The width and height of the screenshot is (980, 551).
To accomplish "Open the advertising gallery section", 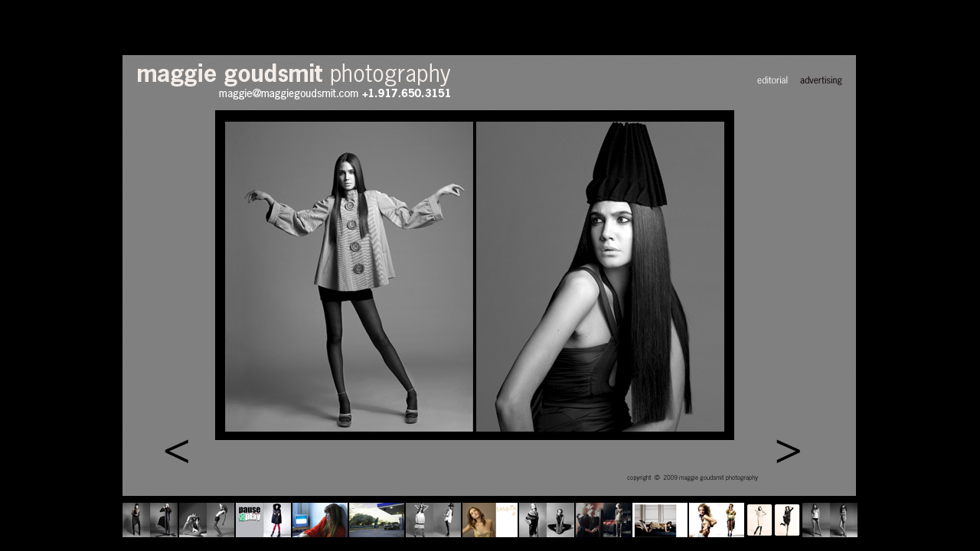I will click(x=821, y=80).
